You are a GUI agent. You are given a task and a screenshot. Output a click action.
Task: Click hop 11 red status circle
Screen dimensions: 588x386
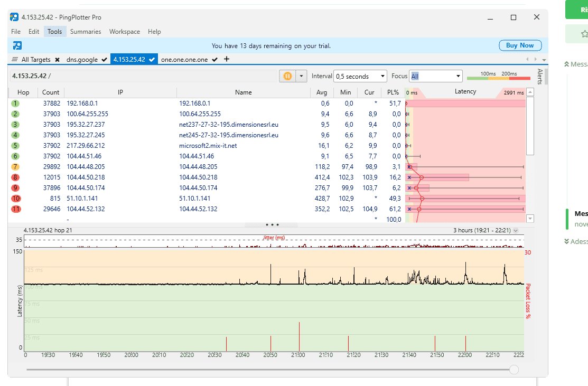pos(16,209)
